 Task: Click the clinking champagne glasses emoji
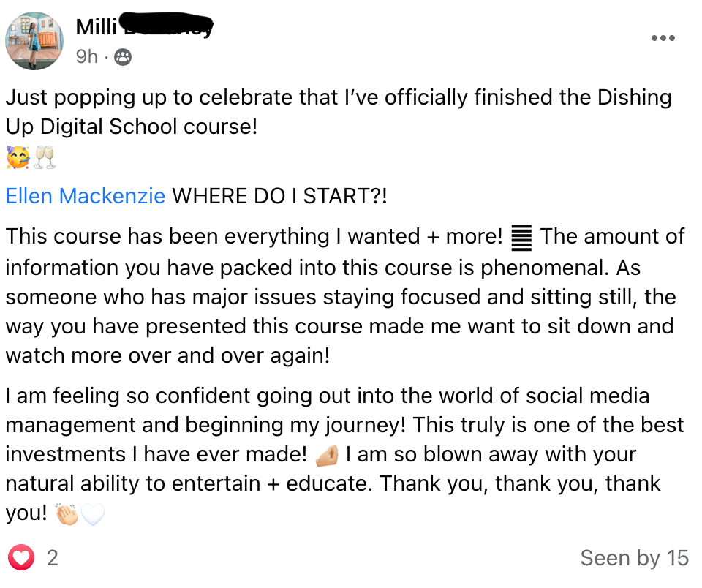click(x=45, y=157)
